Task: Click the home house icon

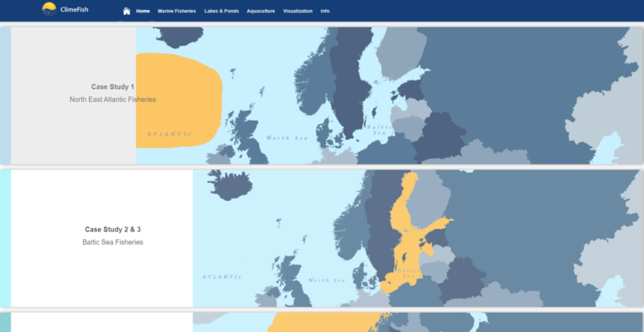Action: [127, 11]
